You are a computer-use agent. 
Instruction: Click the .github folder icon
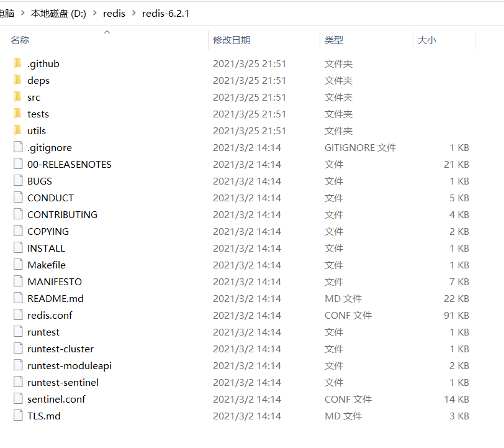(x=17, y=63)
